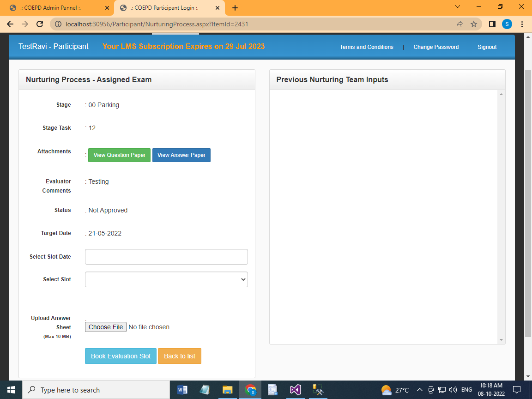Reload the page with the refresh icon
This screenshot has width=532, height=399.
40,24
